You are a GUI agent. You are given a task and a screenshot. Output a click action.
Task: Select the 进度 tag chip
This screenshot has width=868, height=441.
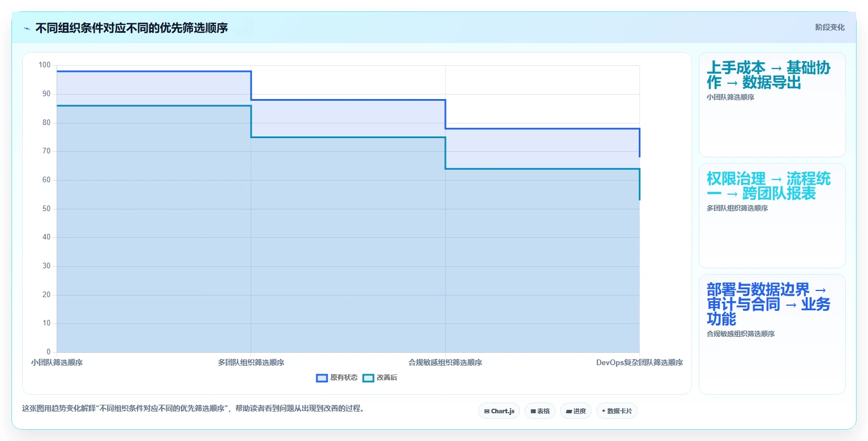pyautogui.click(x=576, y=411)
